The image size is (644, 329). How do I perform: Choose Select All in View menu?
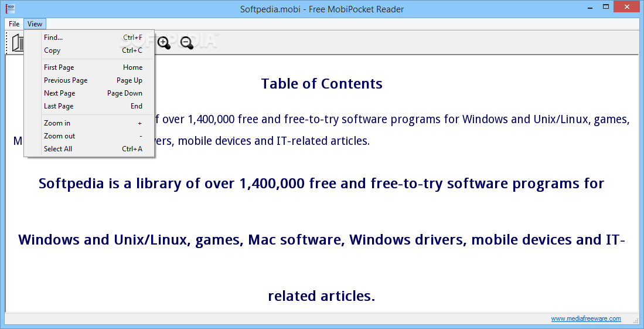coord(89,148)
